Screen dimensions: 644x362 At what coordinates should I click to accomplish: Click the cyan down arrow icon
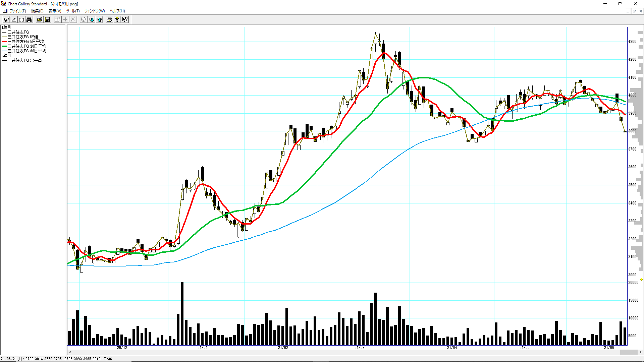92,20
